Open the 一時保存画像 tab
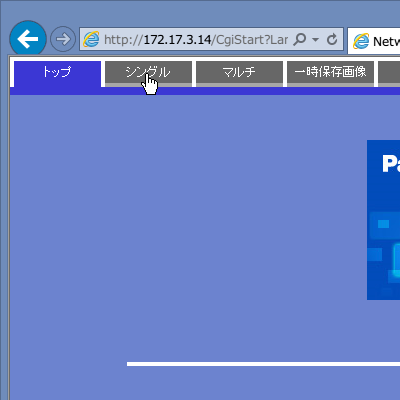The width and height of the screenshot is (400, 400). tap(330, 72)
